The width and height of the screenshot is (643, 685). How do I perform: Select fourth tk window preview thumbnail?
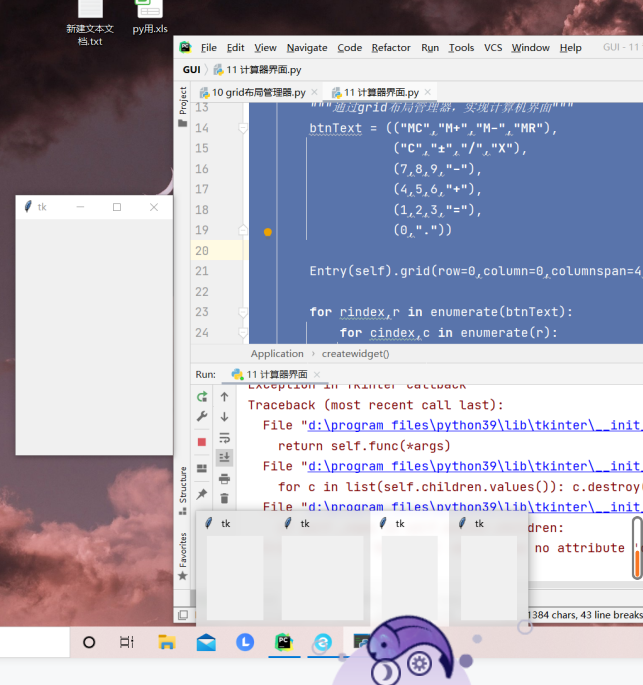click(488, 567)
